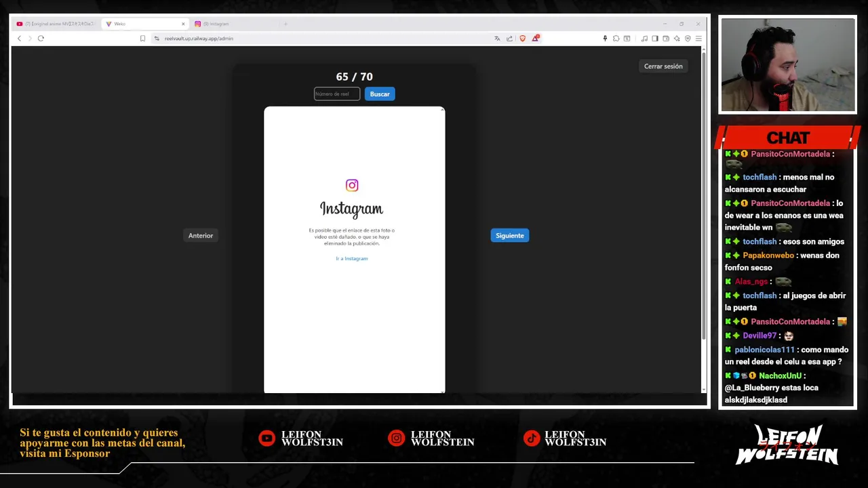Open Brave Rewards triangle icon
868x488 pixels.
[x=535, y=38]
